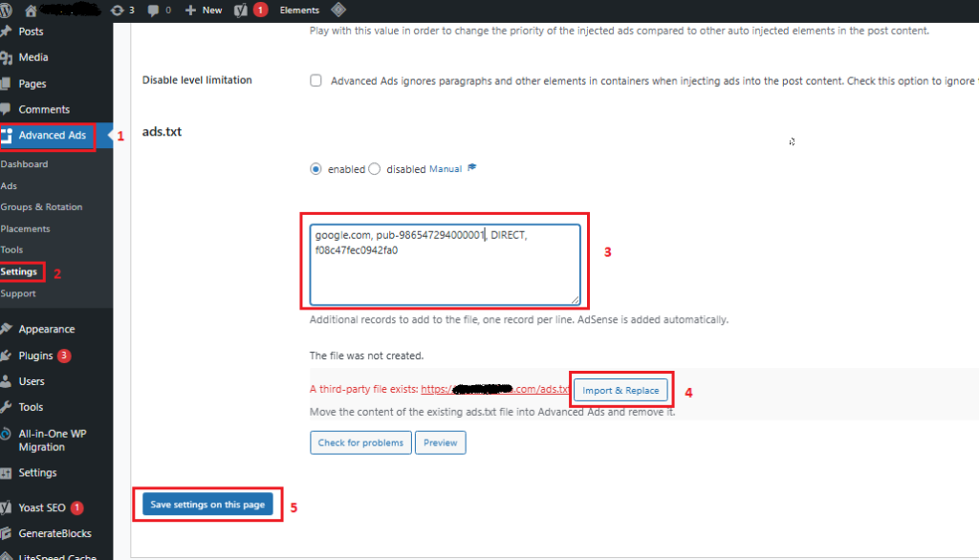Click the Appearance brush icon

click(6, 329)
